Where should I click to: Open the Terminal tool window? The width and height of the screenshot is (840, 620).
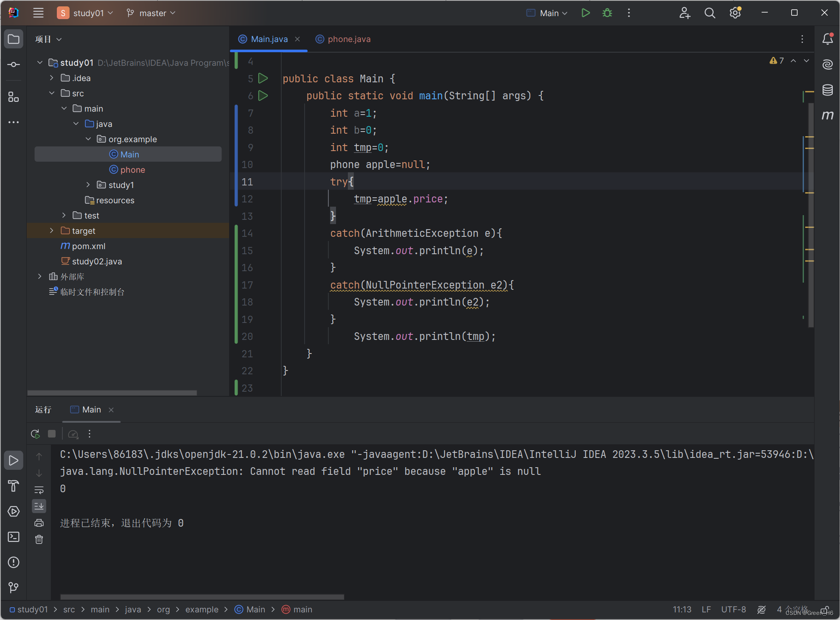point(14,537)
